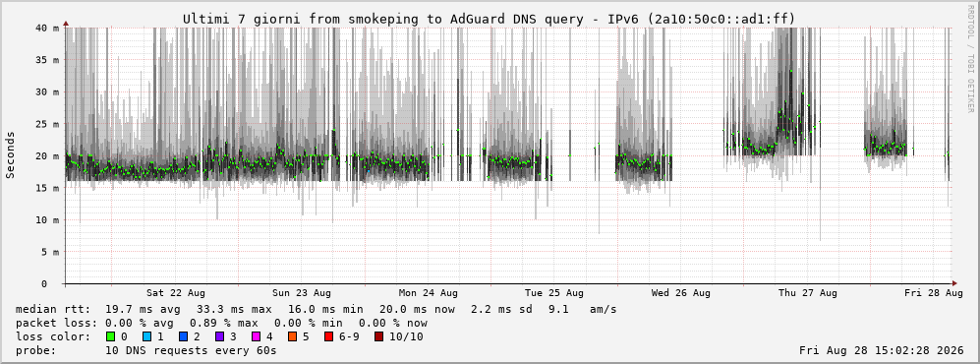Click the Wed 26 Aug axis label

click(680, 293)
